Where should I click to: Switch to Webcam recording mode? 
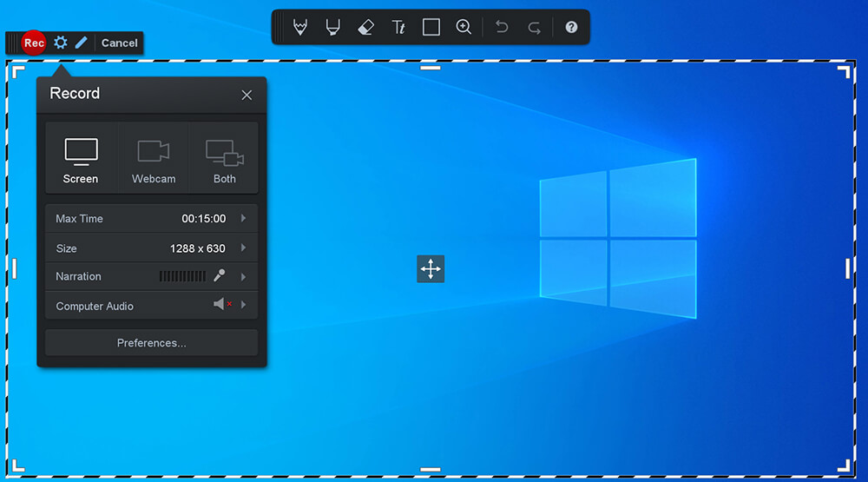(154, 161)
